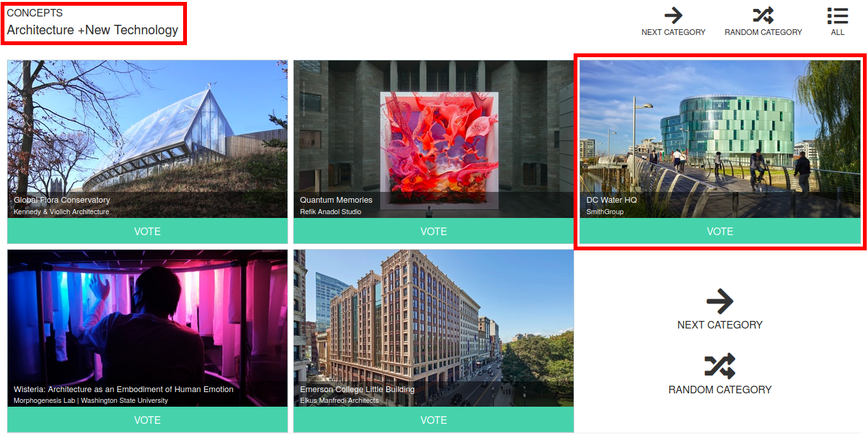Click the 'CONCEPTS' label
Screen dimensions: 868x441
coord(35,13)
